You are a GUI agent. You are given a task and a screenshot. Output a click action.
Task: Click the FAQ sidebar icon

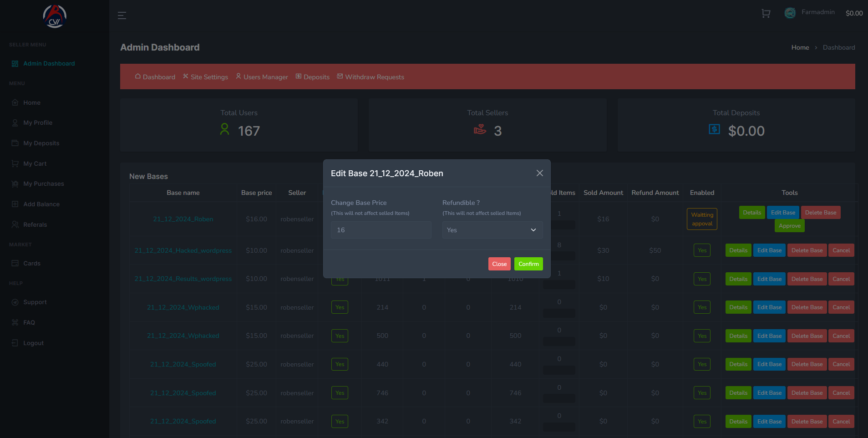(x=15, y=323)
